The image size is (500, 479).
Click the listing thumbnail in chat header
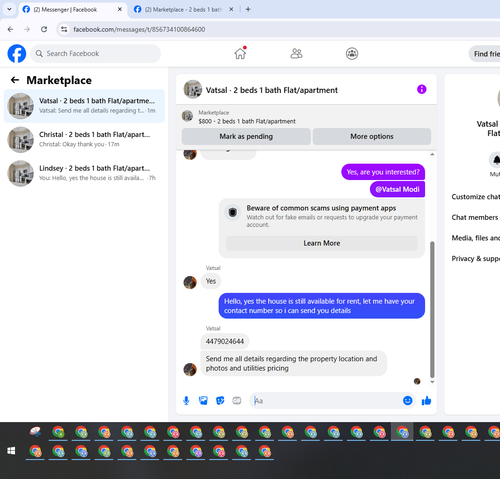(193, 89)
